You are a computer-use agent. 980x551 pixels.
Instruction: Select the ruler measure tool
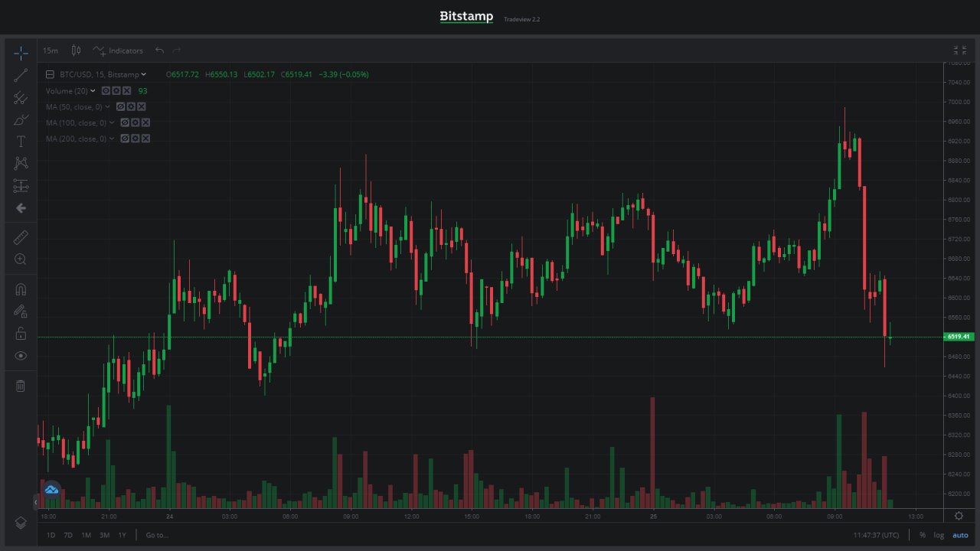tap(21, 238)
